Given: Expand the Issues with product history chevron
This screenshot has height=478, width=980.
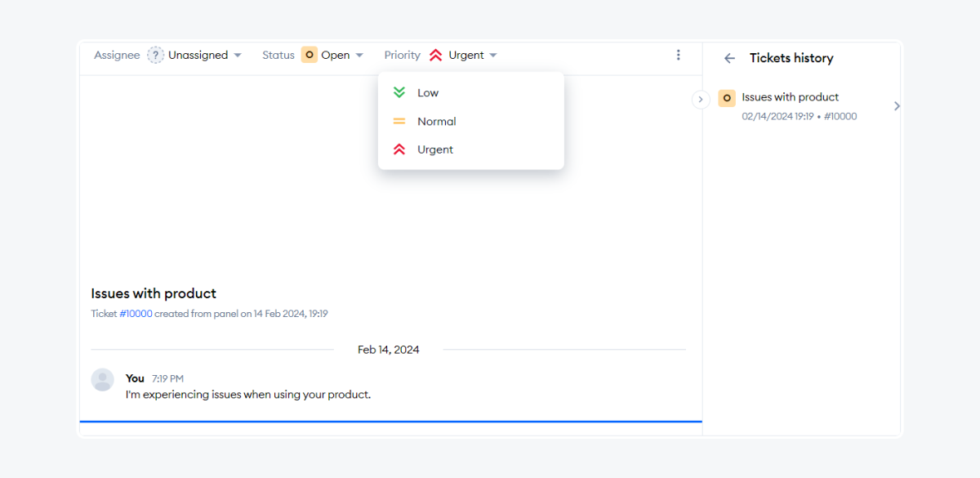Looking at the screenshot, I should 897,105.
